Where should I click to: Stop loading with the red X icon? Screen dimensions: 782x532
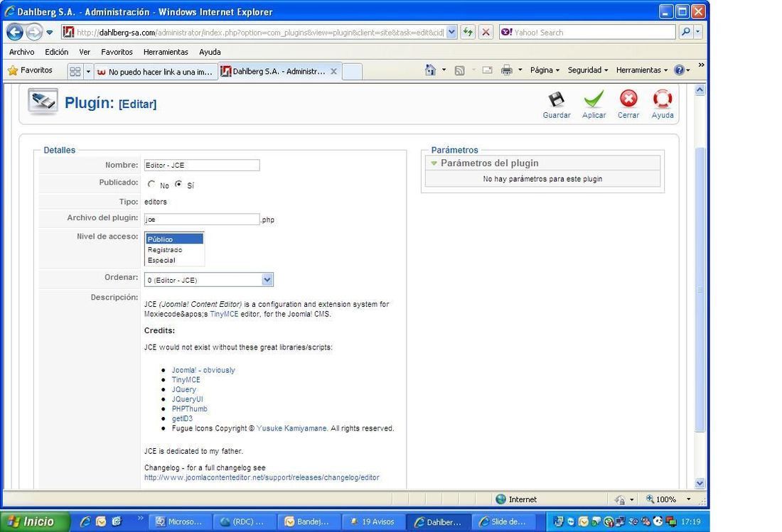point(486,33)
